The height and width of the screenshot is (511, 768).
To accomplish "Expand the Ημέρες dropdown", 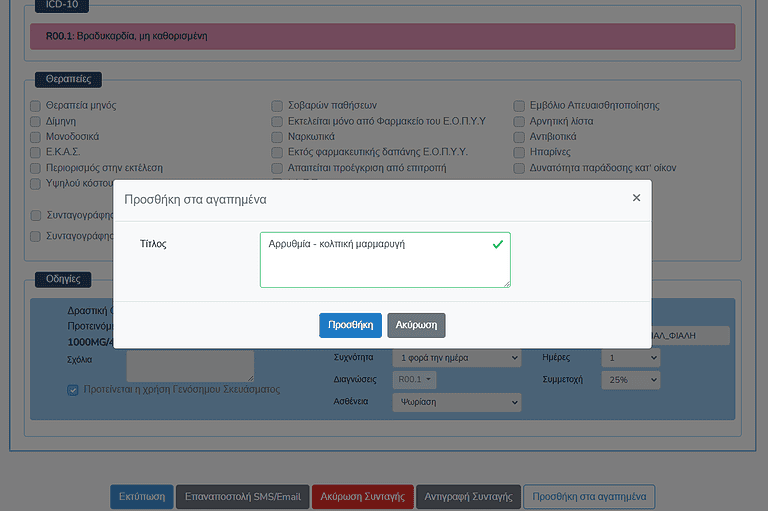I will [x=630, y=358].
